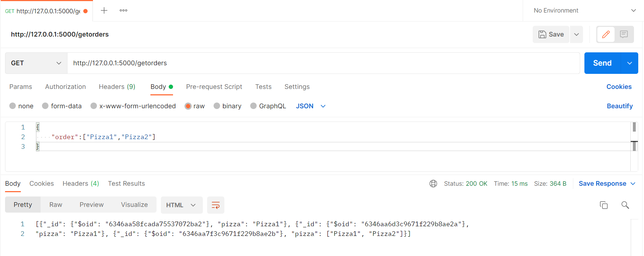The height and width of the screenshot is (256, 644).
Task: Toggle line wrapping icon beside HTML dropdown
Action: tap(215, 205)
